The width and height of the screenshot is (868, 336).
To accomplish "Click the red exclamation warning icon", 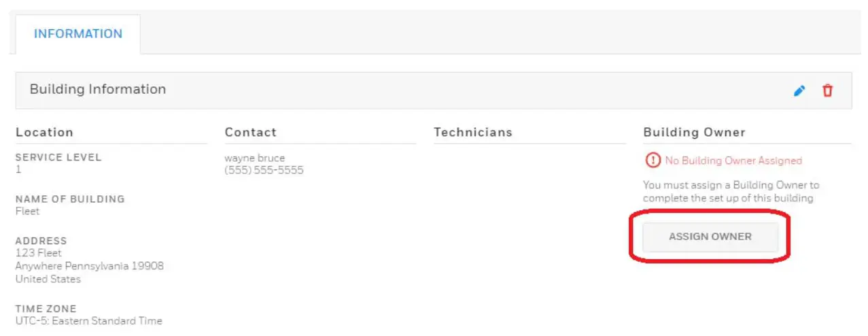I will pyautogui.click(x=653, y=161).
